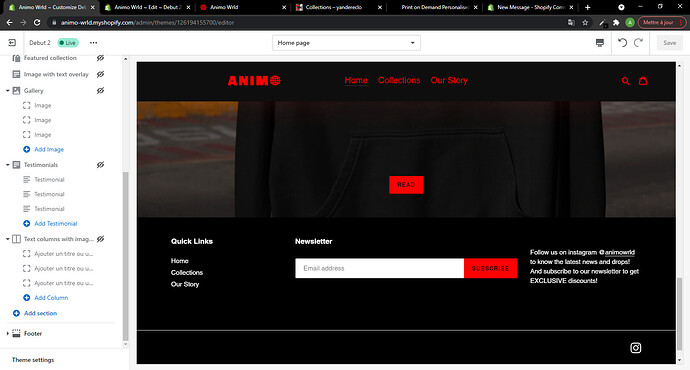
Task: Click Home in store navigation
Action: [x=356, y=81]
